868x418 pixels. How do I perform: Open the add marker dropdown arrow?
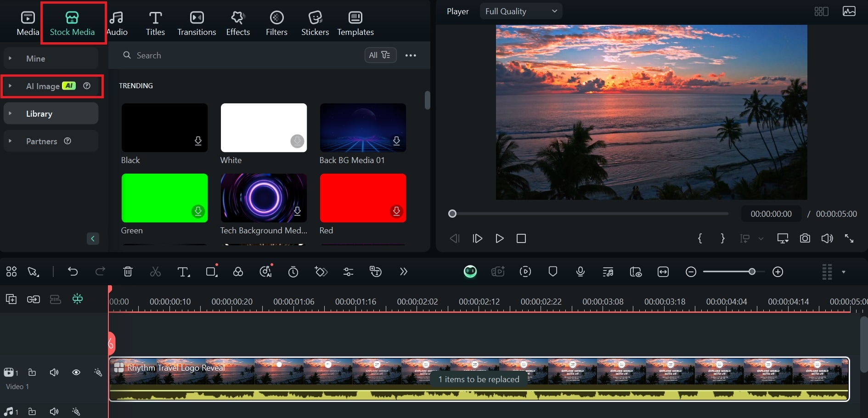[761, 239]
